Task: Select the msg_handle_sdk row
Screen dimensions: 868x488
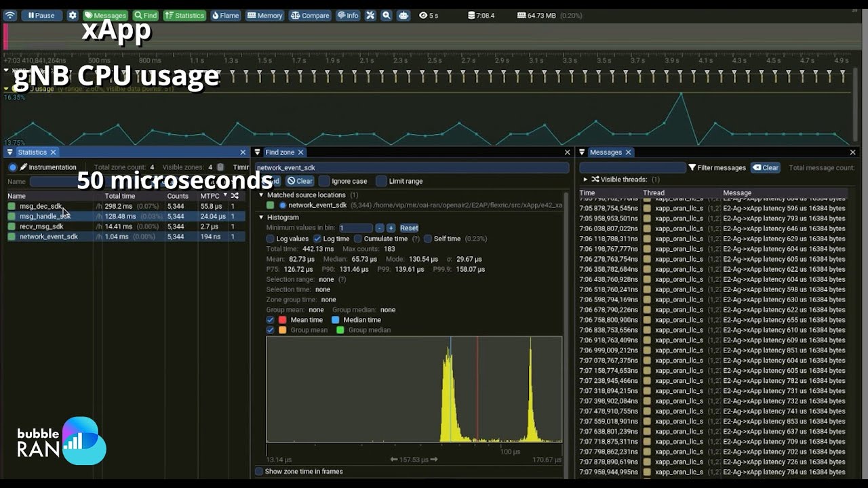Action: tap(125, 216)
